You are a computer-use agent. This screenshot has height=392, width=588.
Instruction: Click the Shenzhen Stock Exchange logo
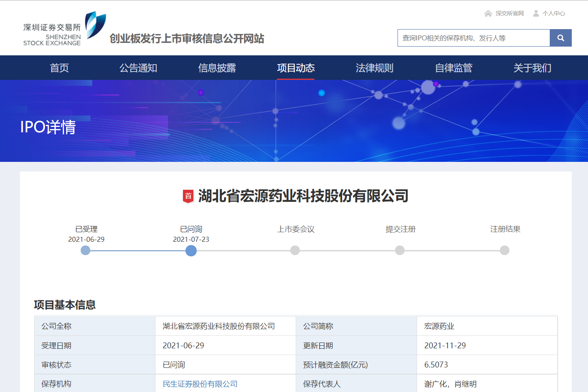(x=64, y=29)
